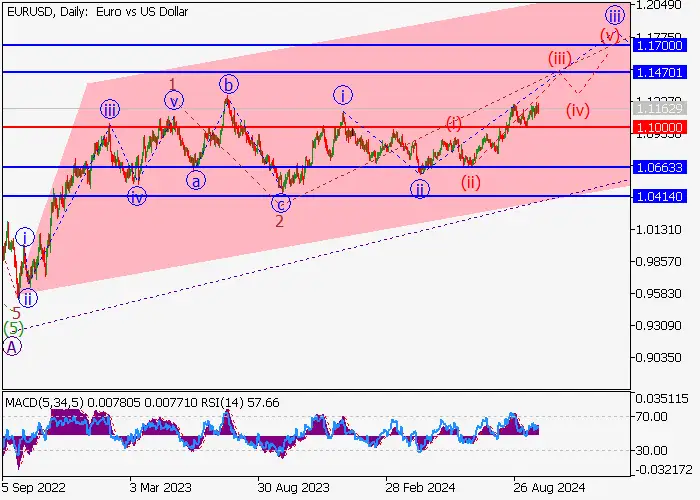
Task: Select the blue circled a wave label
Action: click(196, 181)
